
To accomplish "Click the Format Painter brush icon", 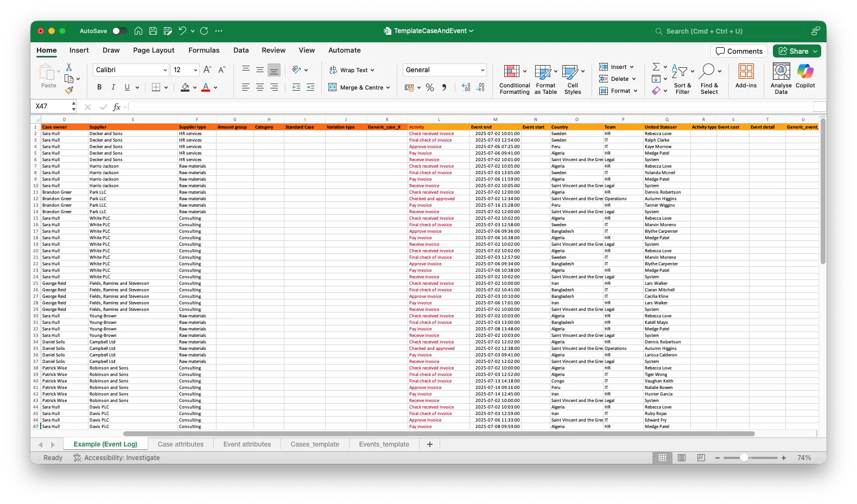I will (x=69, y=90).
